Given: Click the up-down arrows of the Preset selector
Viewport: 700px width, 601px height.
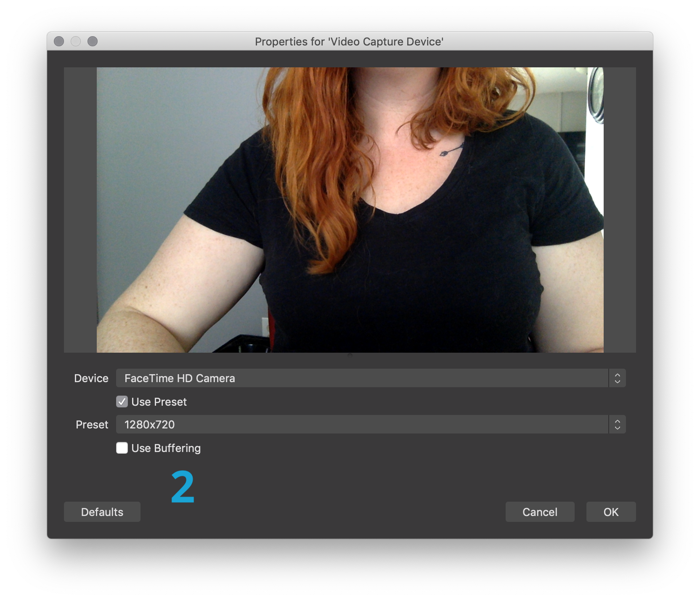Looking at the screenshot, I should click(x=617, y=425).
